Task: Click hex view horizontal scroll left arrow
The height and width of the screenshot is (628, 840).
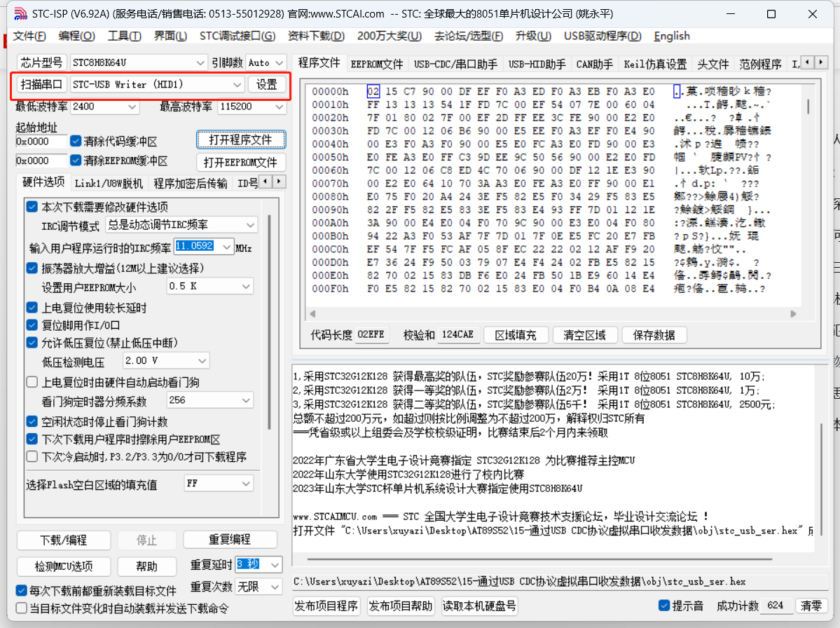Action: click(312, 314)
